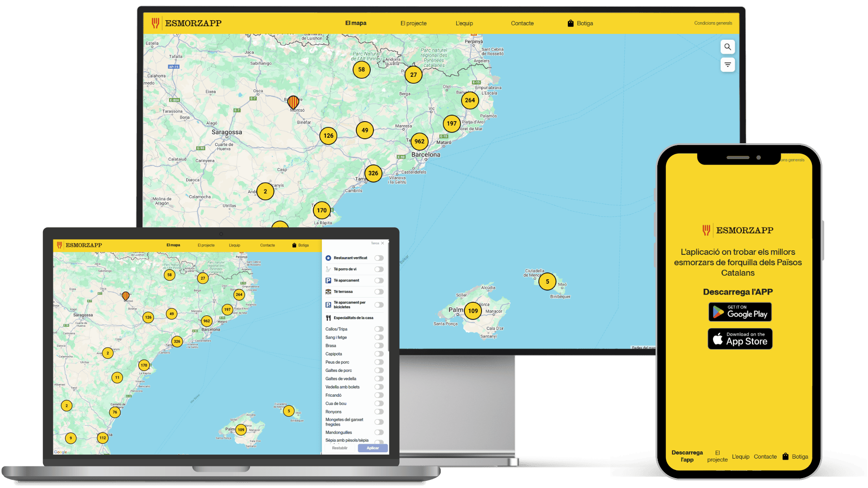Turn on the Té aparcament switch
Viewport: 868px width, 488px height.
click(x=379, y=281)
